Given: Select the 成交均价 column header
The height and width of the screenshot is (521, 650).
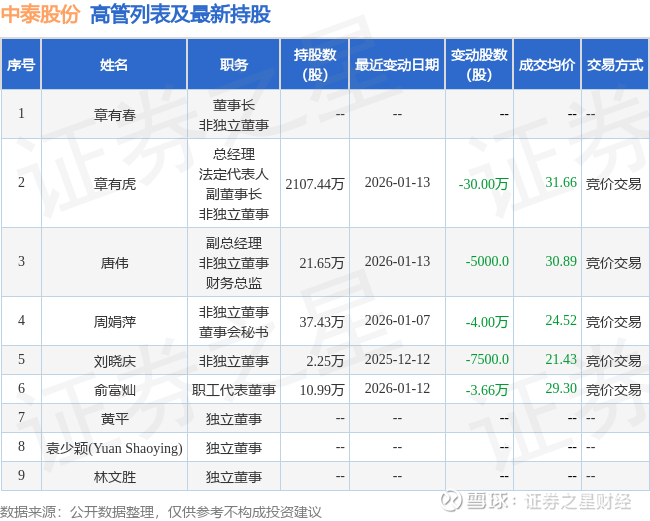Looking at the screenshot, I should click(x=547, y=65).
